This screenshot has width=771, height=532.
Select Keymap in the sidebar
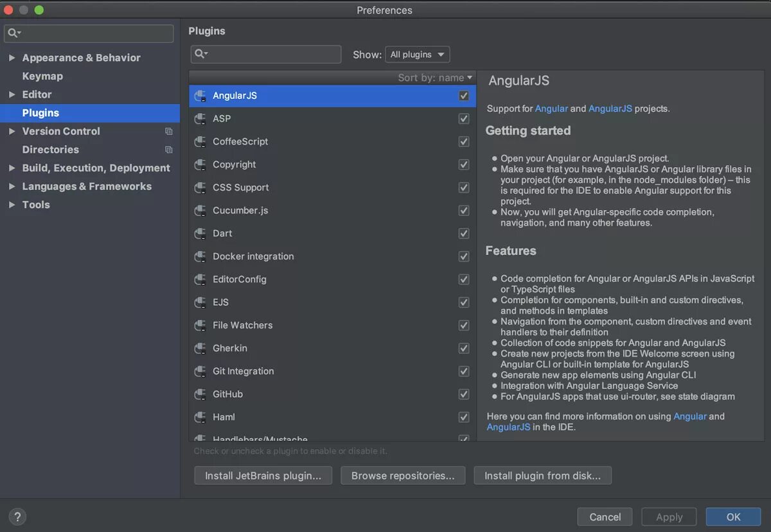tap(42, 76)
